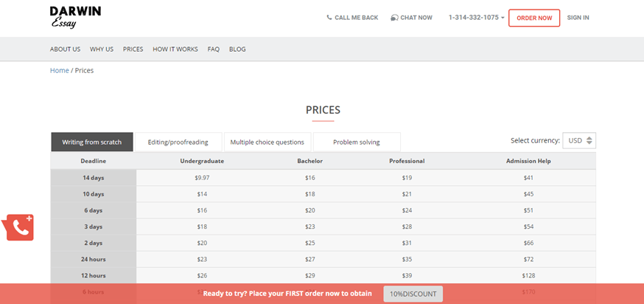Click the $45 Admission Help price
Viewport: 644px width, 304px height.
pyautogui.click(x=528, y=194)
